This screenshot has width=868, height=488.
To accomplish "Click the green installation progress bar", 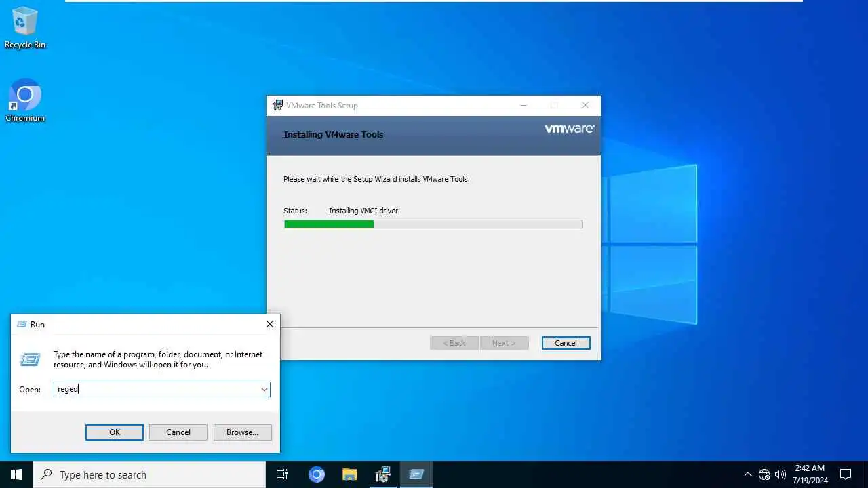I will click(x=433, y=224).
